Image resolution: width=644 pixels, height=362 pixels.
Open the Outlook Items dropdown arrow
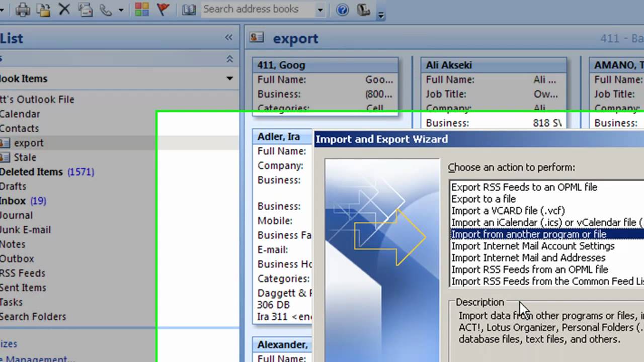tap(229, 78)
